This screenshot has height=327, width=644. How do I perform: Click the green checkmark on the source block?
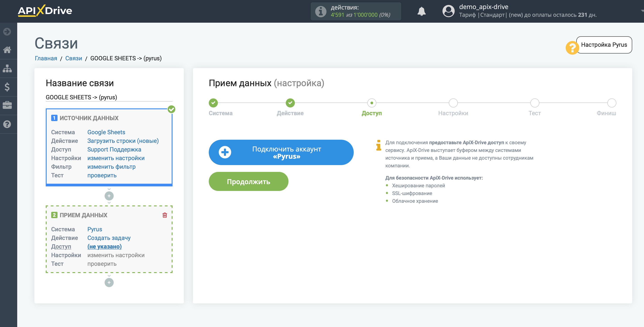pos(171,109)
